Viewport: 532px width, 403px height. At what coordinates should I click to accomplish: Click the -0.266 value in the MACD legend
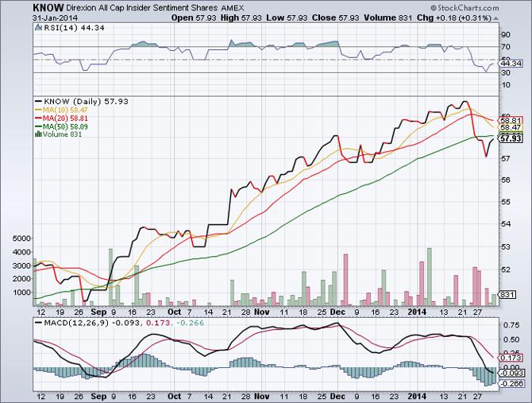click(190, 323)
